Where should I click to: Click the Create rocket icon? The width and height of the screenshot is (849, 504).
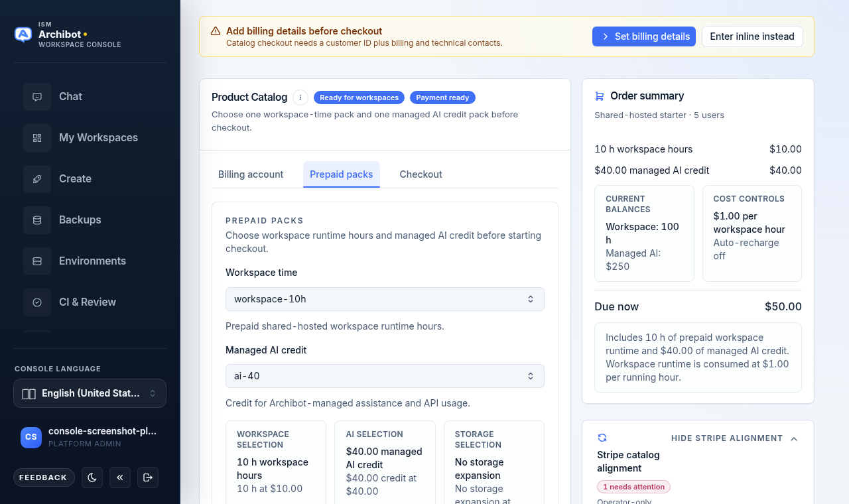37,178
